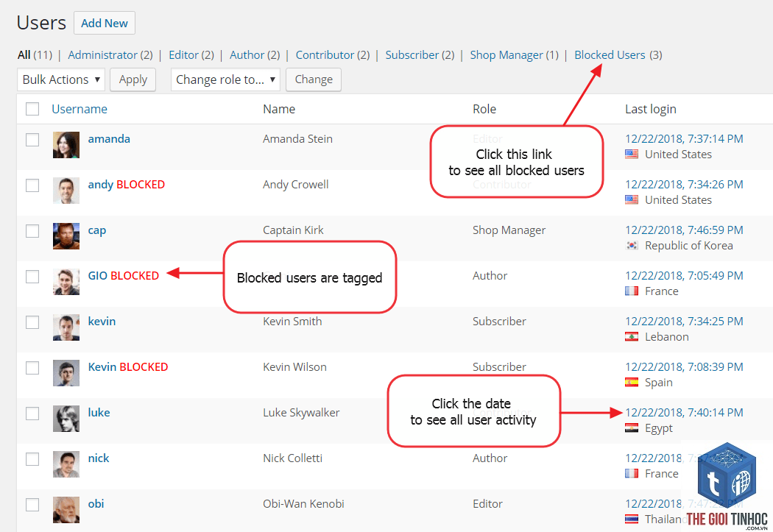Click the Thailand flag icon
Screen dimensions: 773x532
tap(632, 519)
